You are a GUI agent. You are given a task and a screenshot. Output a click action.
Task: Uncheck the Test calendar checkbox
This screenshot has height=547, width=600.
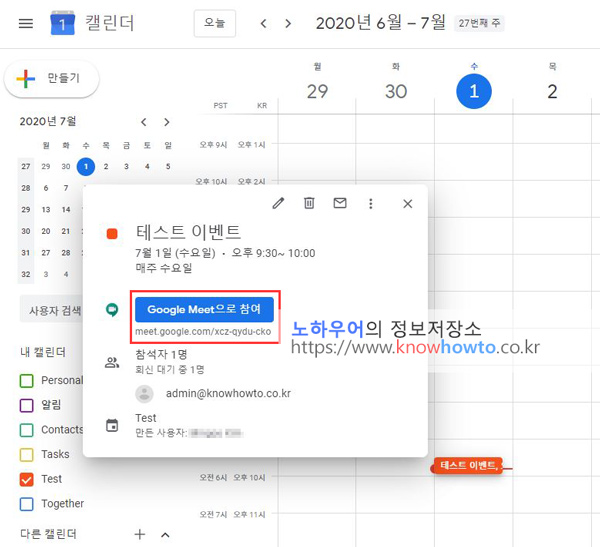26,479
